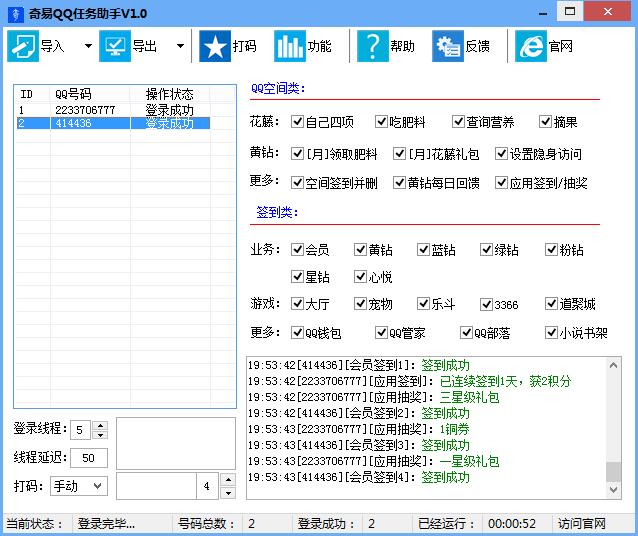Viewport: 638px width, 536px height.
Task: Minimize the 奇易QQ任务助手 window
Action: click(x=543, y=12)
